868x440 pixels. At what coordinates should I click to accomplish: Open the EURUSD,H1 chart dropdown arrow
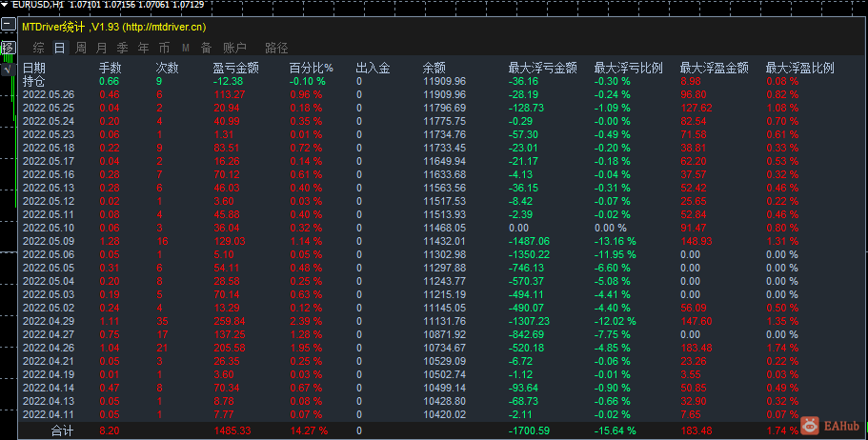(x=5, y=5)
